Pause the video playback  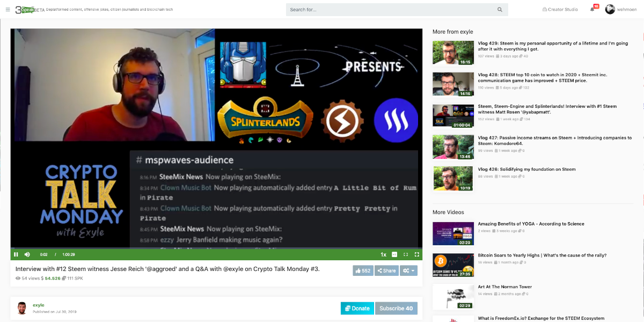point(16,254)
